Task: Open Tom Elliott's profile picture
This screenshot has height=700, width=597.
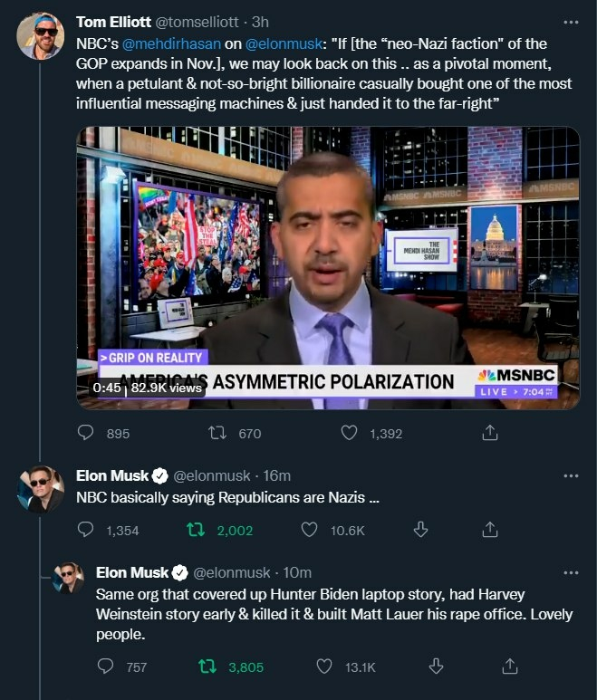Action: click(40, 35)
